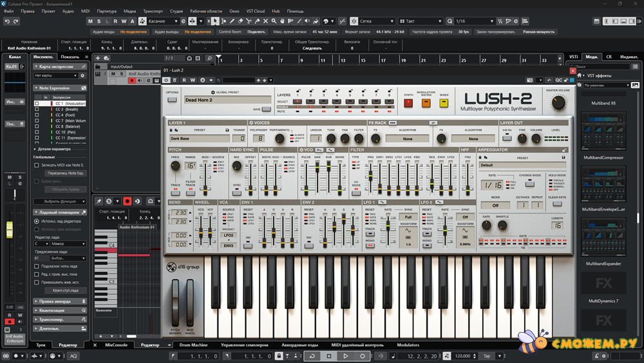
Task: Open the 1/16 quantize preset dropdown
Action: (475, 21)
